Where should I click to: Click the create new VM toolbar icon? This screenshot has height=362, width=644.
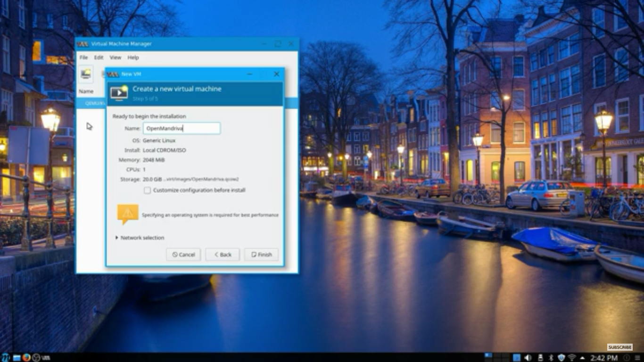[86, 74]
